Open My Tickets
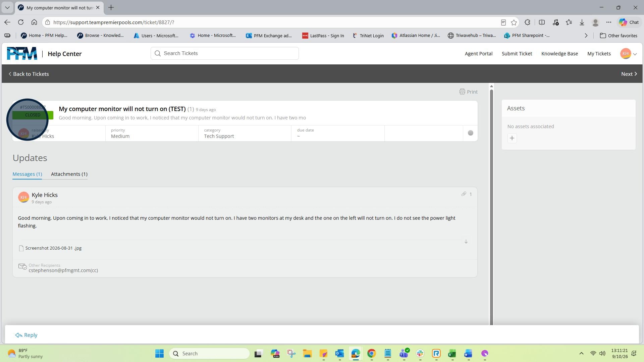The height and width of the screenshot is (362, 644). click(599, 54)
